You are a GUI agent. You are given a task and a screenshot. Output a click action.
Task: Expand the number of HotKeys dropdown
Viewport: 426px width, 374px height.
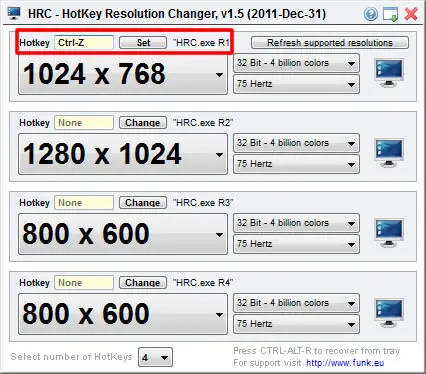[x=155, y=357]
